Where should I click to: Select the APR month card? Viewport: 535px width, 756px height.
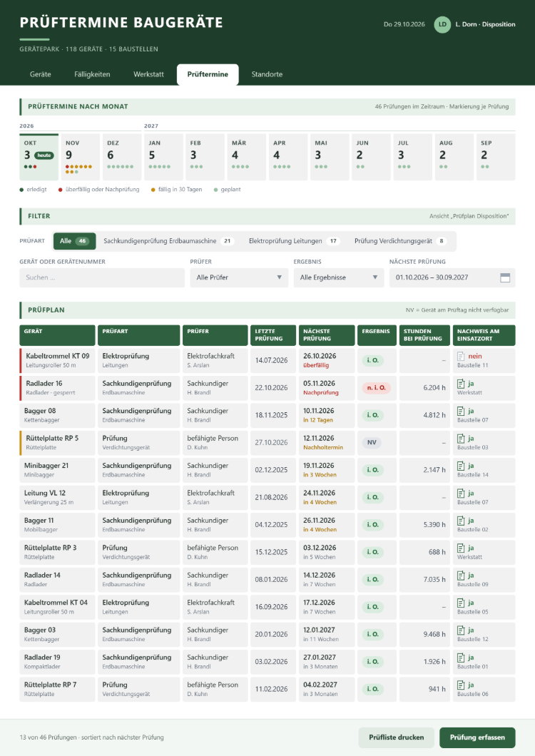tap(288, 157)
